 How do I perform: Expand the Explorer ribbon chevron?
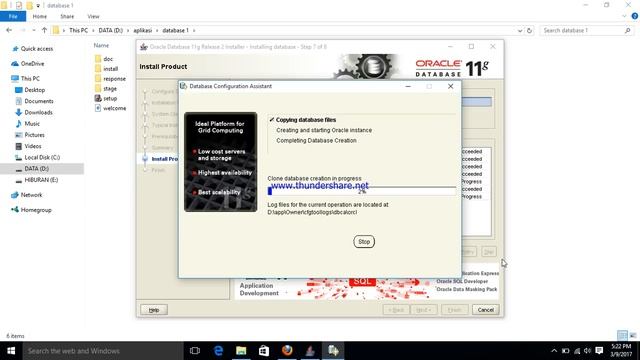624,16
